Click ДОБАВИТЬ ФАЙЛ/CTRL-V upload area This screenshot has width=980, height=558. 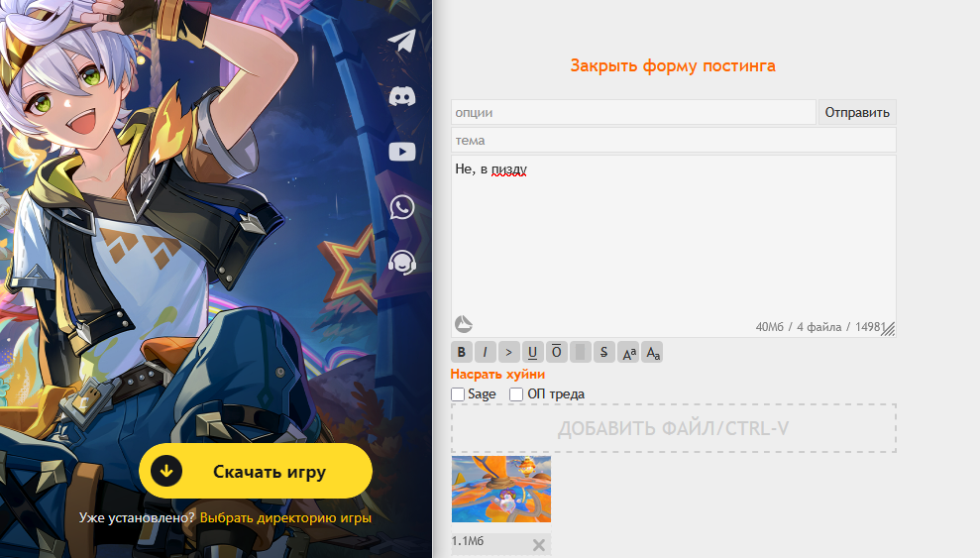click(x=674, y=428)
